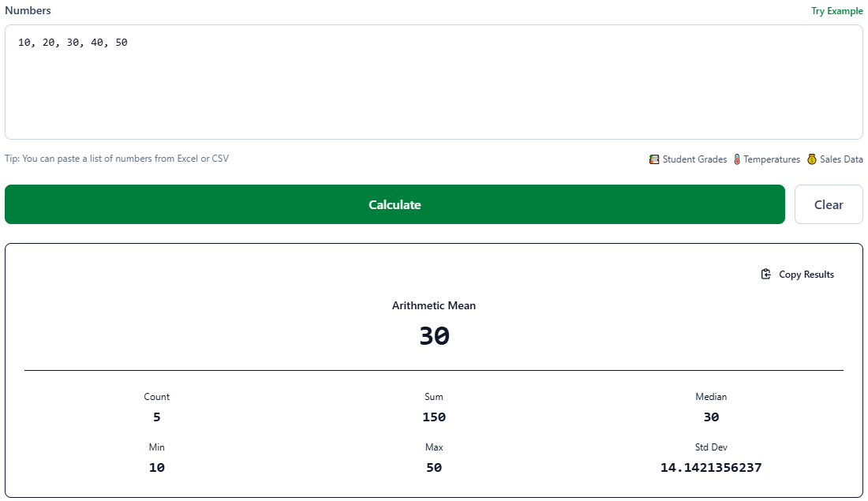868x501 pixels.
Task: Click the money bag icon beside Sales Data
Action: point(810,159)
